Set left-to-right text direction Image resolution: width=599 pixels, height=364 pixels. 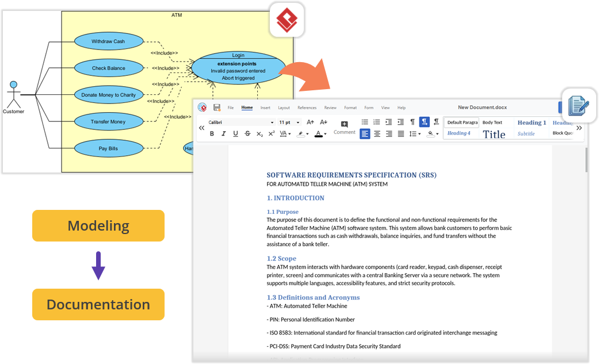pos(425,122)
